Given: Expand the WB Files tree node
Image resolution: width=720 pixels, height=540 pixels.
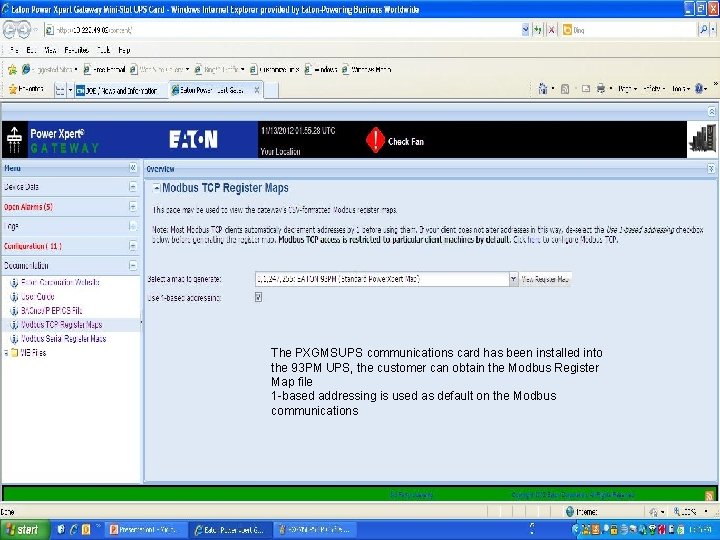Looking at the screenshot, I should click(6, 353).
